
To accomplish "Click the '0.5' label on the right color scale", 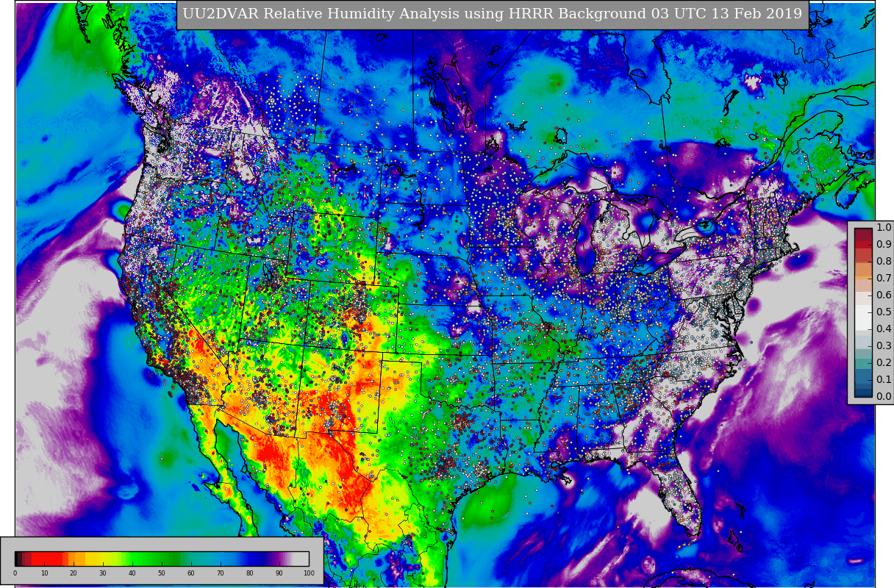I will coord(884,312).
